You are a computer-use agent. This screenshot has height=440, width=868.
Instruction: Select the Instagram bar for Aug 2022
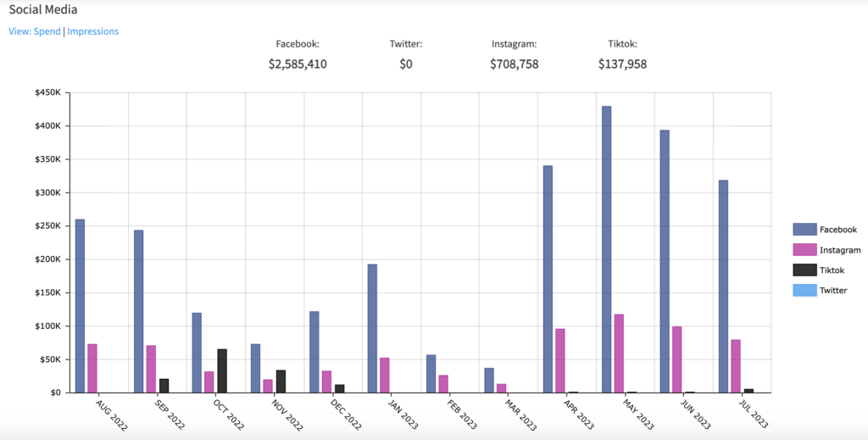[x=92, y=369]
